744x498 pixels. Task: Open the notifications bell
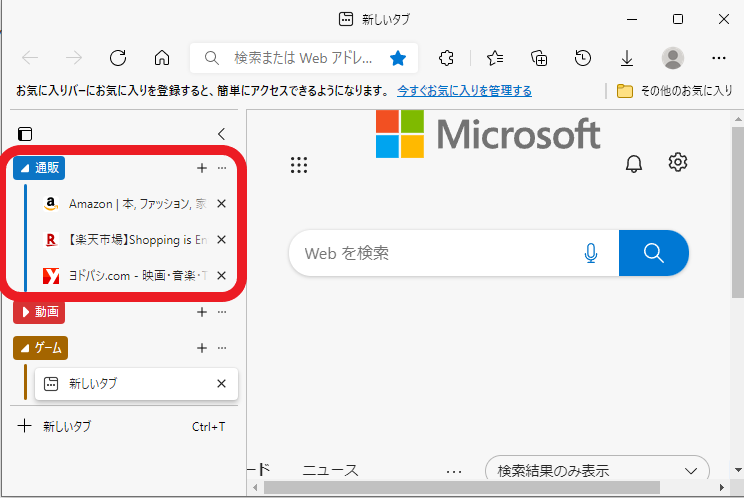633,164
